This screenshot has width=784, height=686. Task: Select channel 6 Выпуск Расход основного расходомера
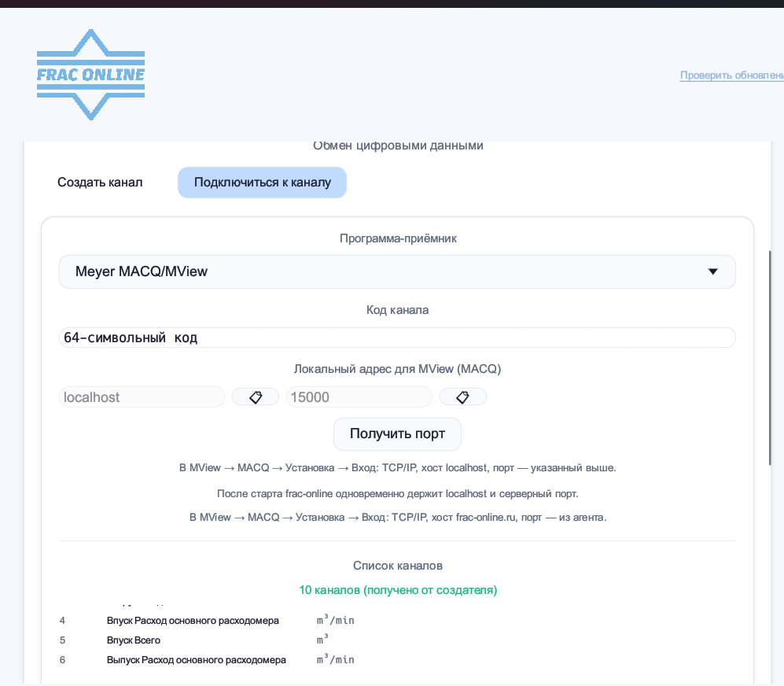196,660
